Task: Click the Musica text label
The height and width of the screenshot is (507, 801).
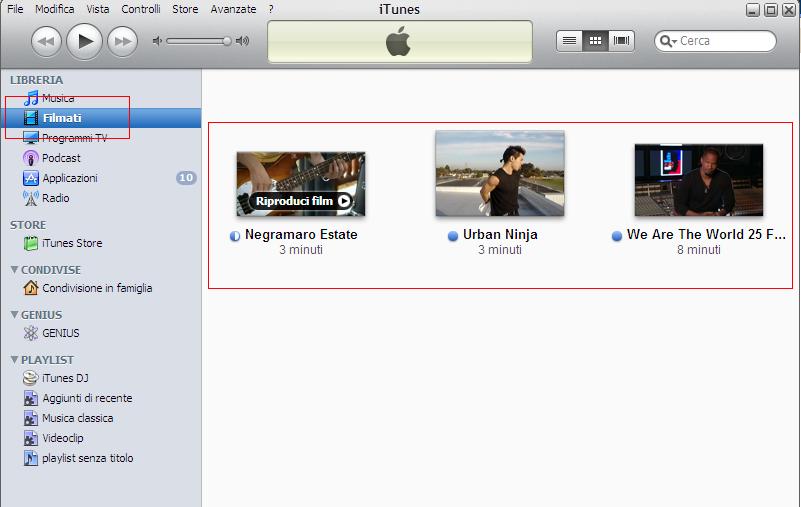Action: (x=58, y=98)
